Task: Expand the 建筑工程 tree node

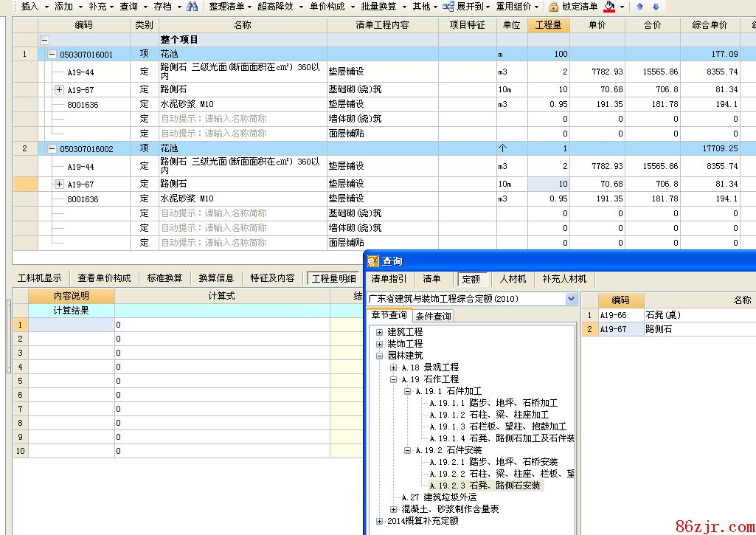Action: 380,332
